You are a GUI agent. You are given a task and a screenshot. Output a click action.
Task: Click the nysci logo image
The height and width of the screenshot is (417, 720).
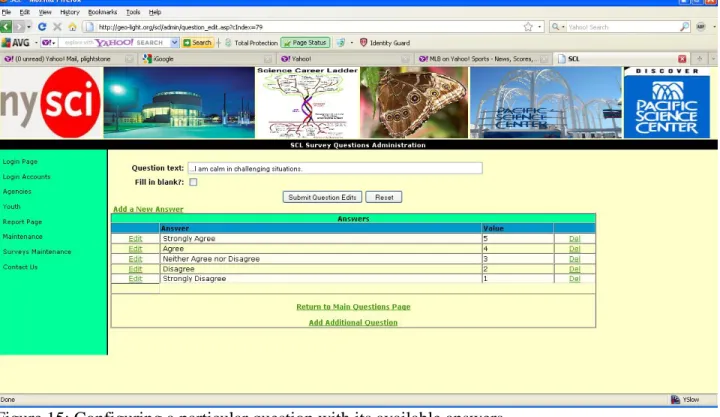point(51,102)
